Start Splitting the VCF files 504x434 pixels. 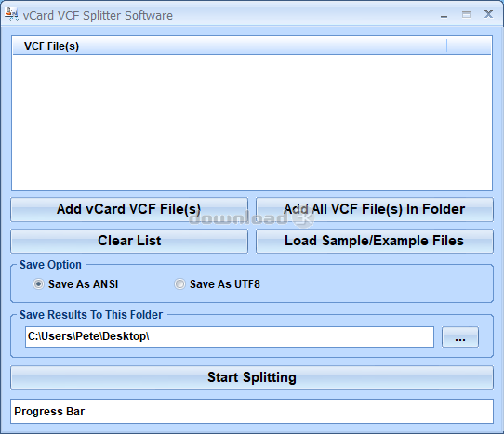click(252, 378)
